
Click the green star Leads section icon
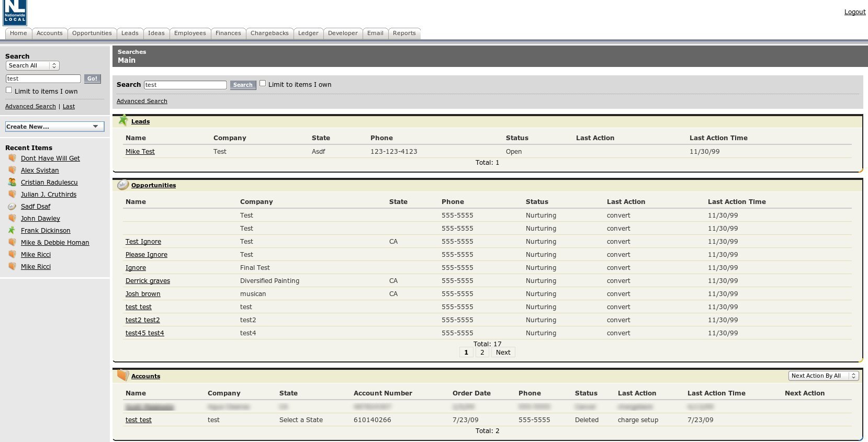[123, 120]
